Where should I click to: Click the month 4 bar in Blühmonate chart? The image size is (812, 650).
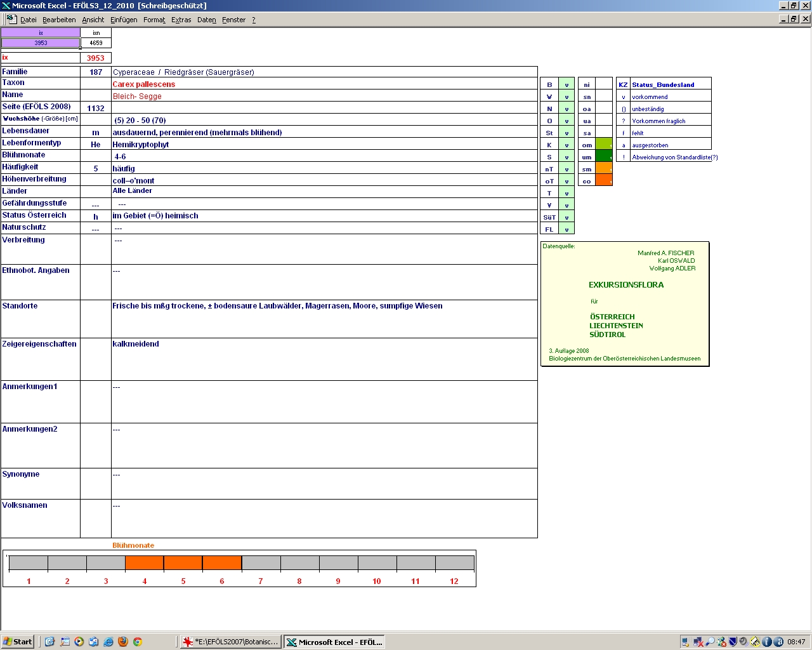click(x=145, y=562)
